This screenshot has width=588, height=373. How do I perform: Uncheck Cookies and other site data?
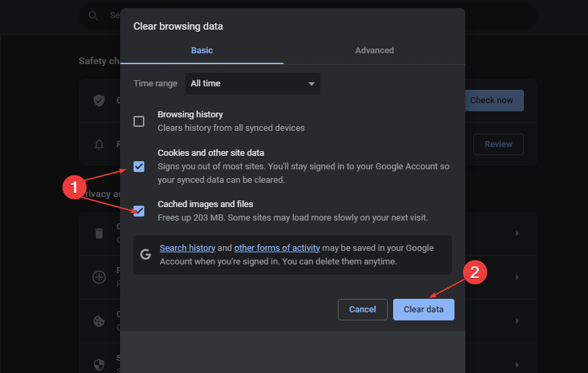point(139,167)
